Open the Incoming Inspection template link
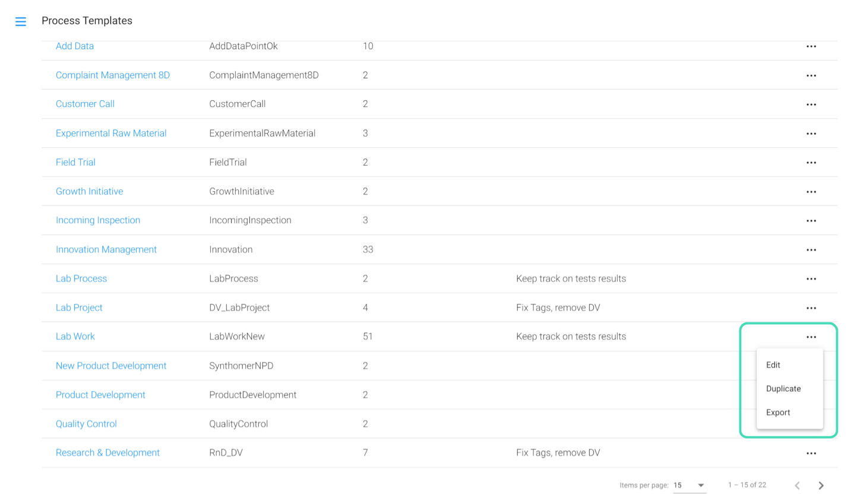The width and height of the screenshot is (854, 504). point(98,220)
